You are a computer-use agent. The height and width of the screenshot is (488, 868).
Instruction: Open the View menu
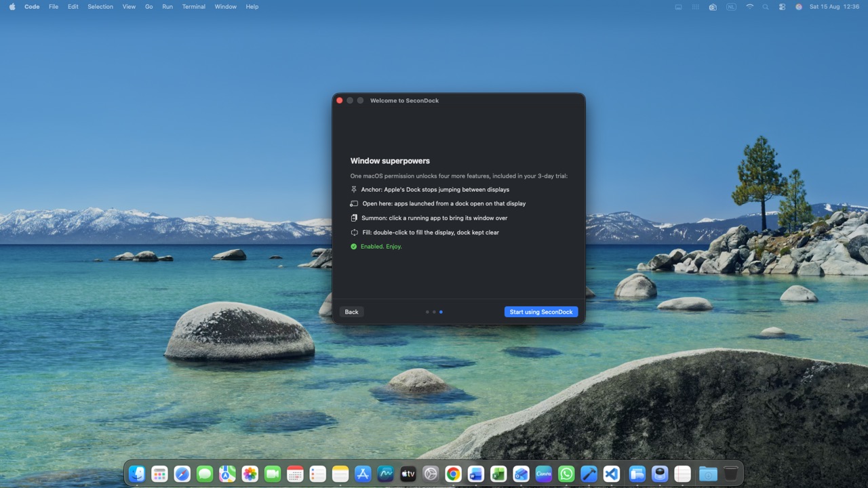coord(129,7)
